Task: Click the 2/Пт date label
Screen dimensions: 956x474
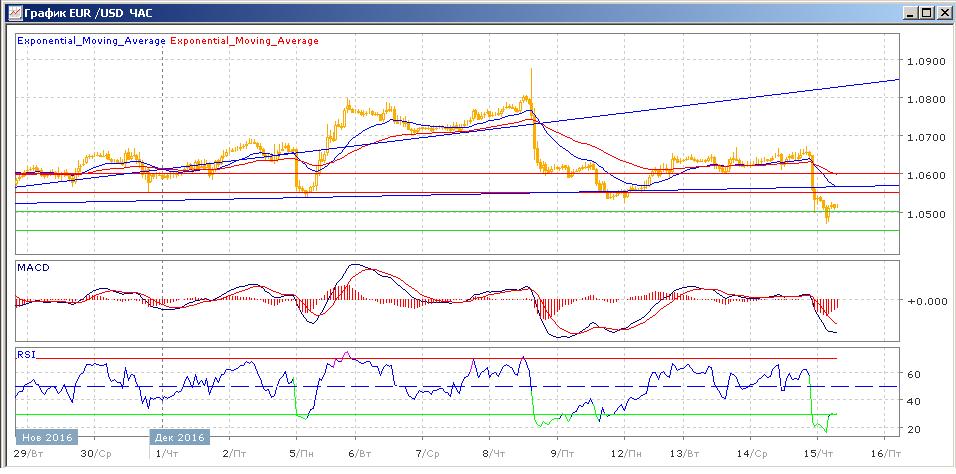Action: [235, 454]
